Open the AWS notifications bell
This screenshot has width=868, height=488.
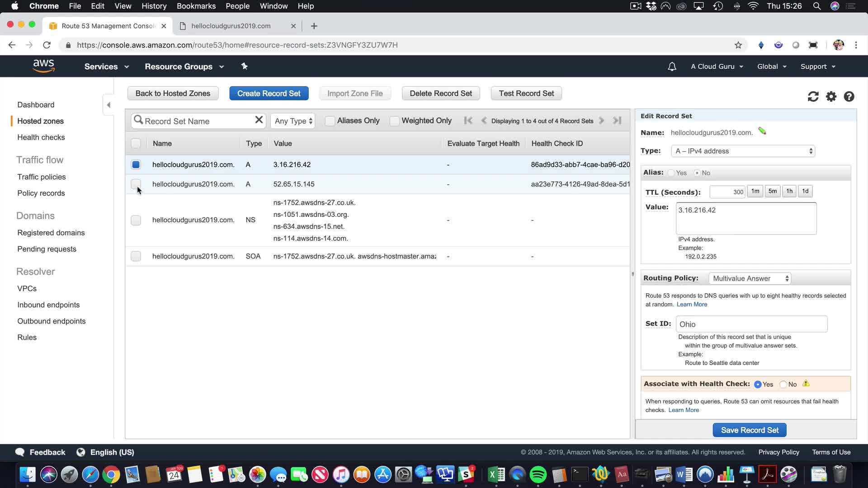[672, 67]
